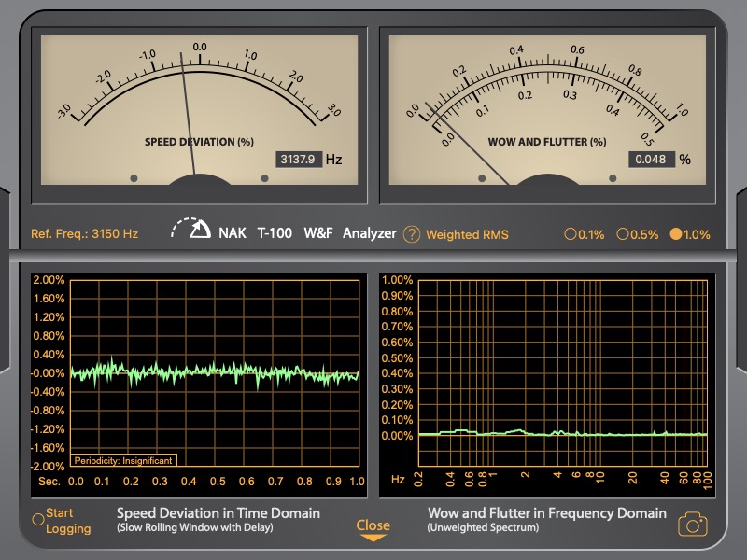This screenshot has width=747, height=560.
Task: Click the camera screenshot icon
Action: point(692,524)
